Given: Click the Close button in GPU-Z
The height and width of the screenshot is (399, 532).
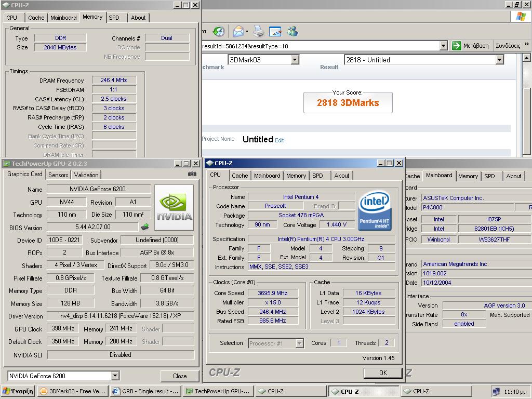Looking at the screenshot, I should tap(180, 376).
